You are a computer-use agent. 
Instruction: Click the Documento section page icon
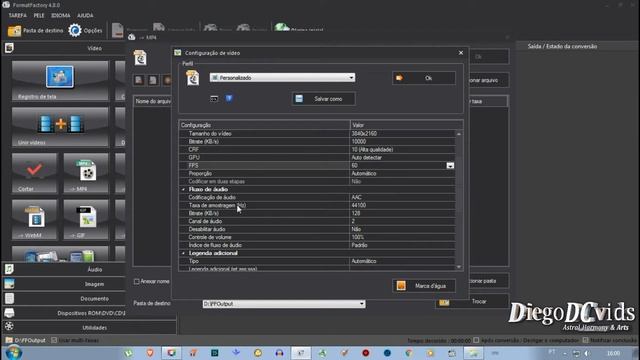click(x=9, y=298)
